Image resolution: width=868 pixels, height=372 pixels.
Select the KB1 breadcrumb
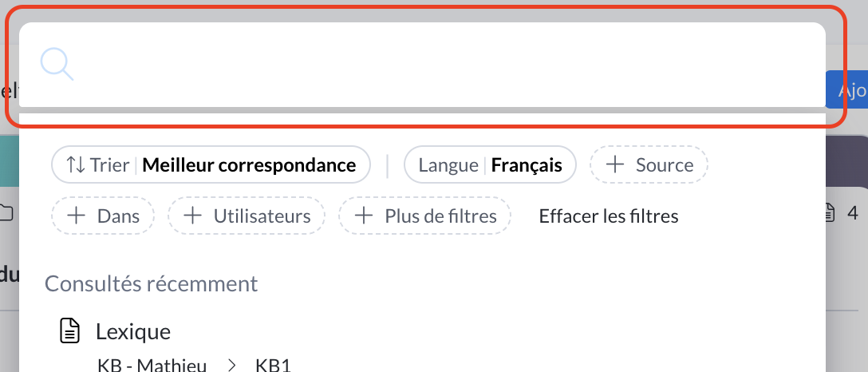(273, 366)
